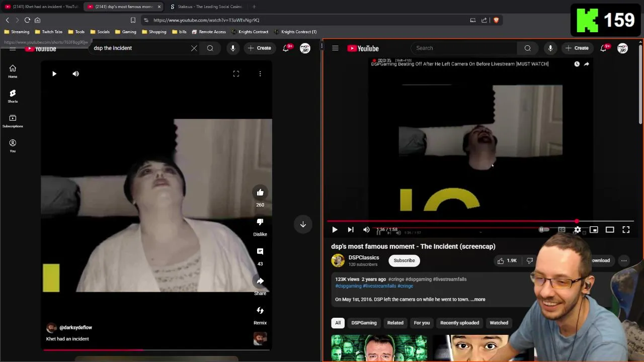Enter fullscreen on main video
This screenshot has height=362, width=644.
tap(626, 230)
